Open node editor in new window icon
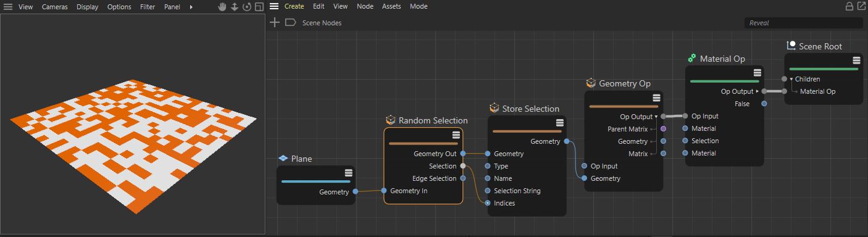The width and height of the screenshot is (868, 237). click(861, 6)
